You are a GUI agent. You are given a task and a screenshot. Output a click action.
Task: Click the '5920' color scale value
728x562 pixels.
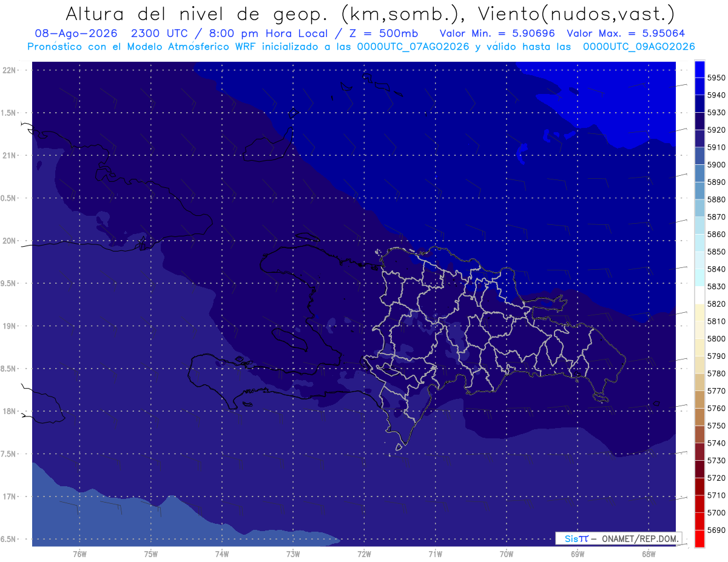coord(716,130)
